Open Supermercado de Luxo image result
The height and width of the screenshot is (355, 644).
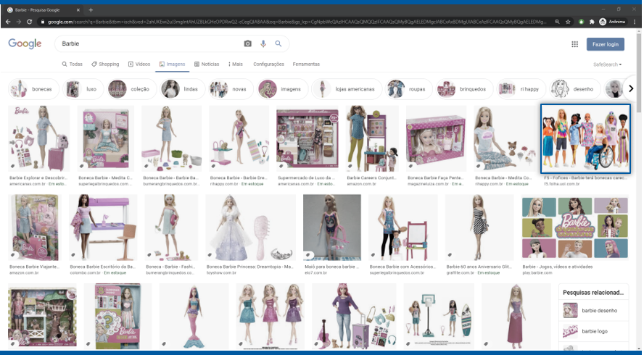(x=307, y=138)
